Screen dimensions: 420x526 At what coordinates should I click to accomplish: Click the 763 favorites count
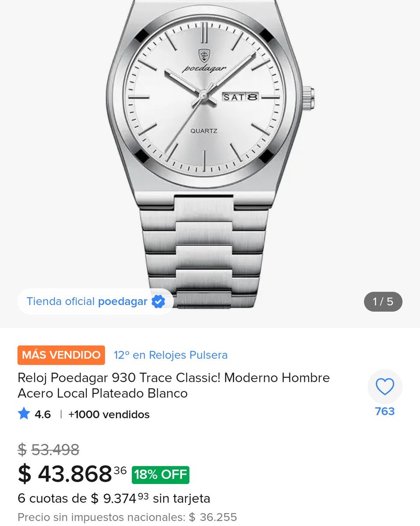pos(385,411)
